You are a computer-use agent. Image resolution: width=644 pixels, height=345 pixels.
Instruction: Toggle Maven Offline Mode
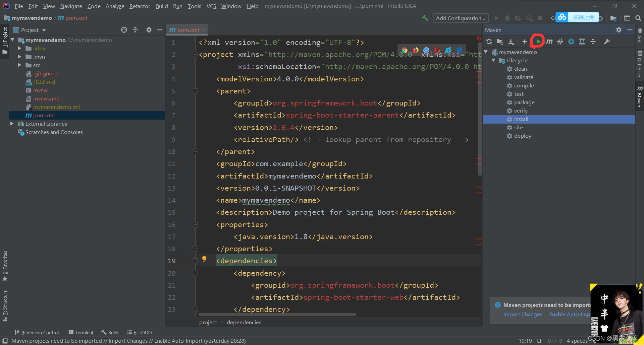coord(560,42)
